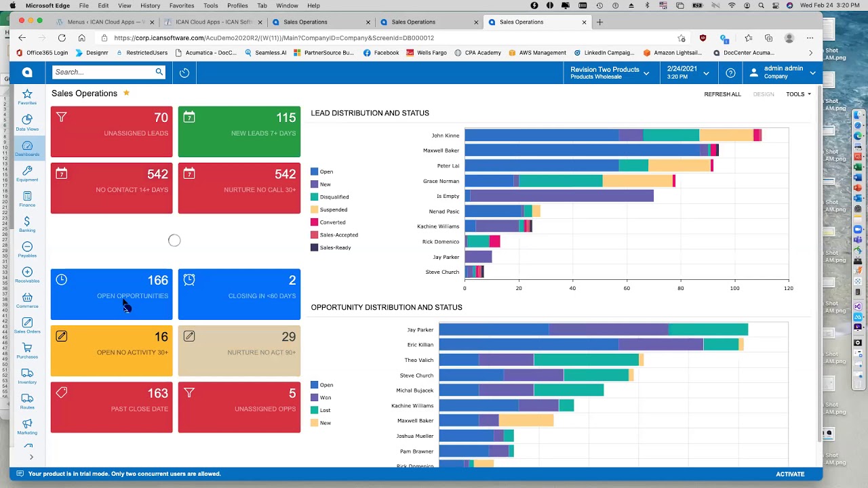Open the Profiles menu
868x488 pixels.
tap(237, 5)
